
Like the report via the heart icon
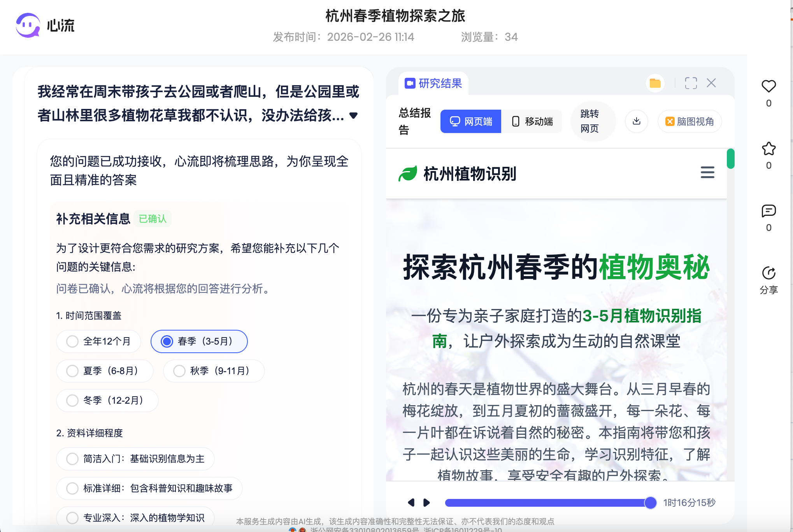point(768,87)
